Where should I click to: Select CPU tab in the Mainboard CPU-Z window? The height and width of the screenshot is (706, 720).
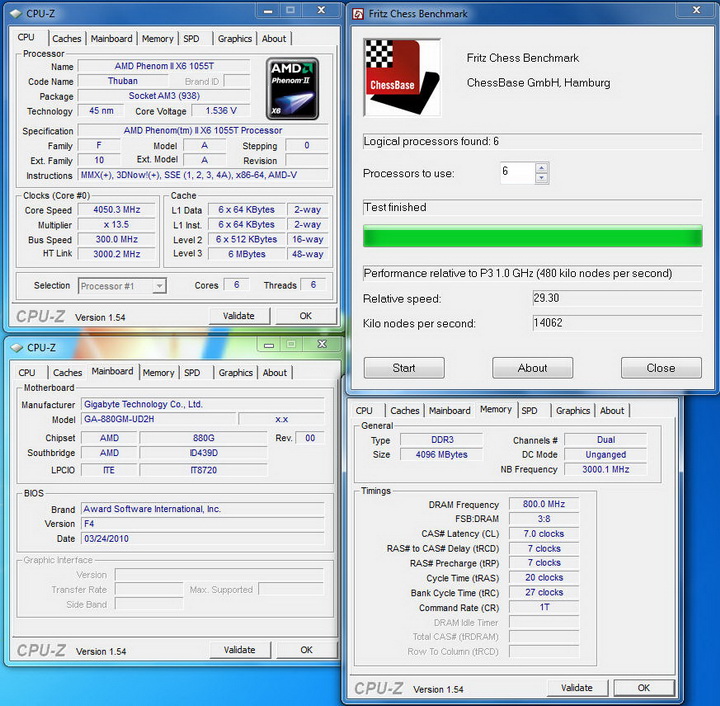[27, 372]
